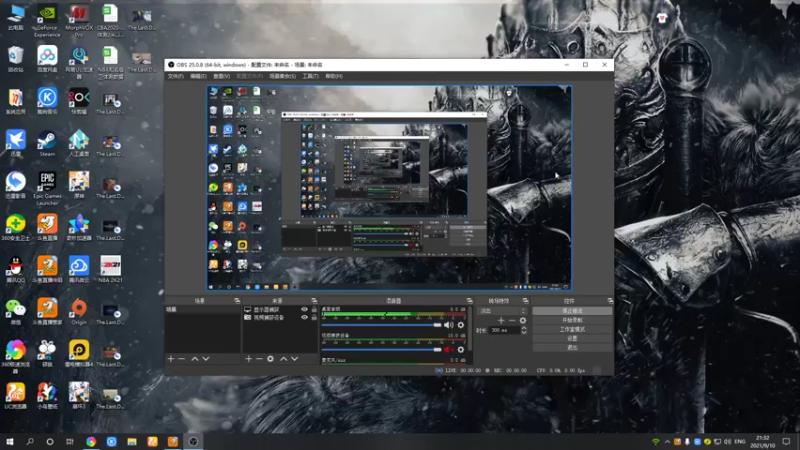
Task: Toggle lock of display capture source
Action: (x=314, y=309)
